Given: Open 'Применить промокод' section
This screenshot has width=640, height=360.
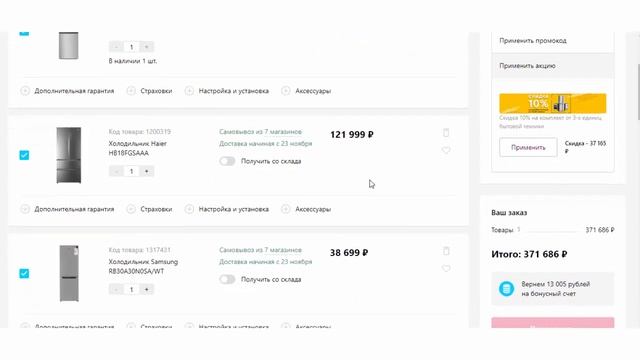Looking at the screenshot, I should pyautogui.click(x=553, y=40).
